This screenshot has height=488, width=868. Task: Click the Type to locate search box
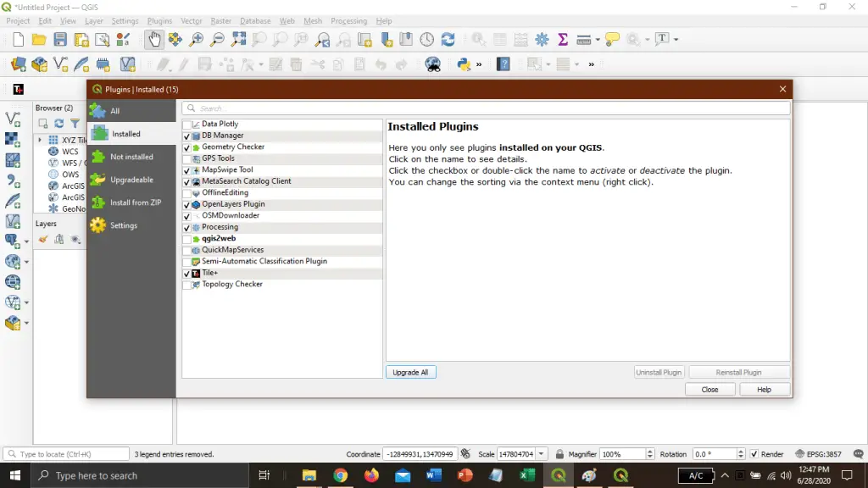pos(66,454)
